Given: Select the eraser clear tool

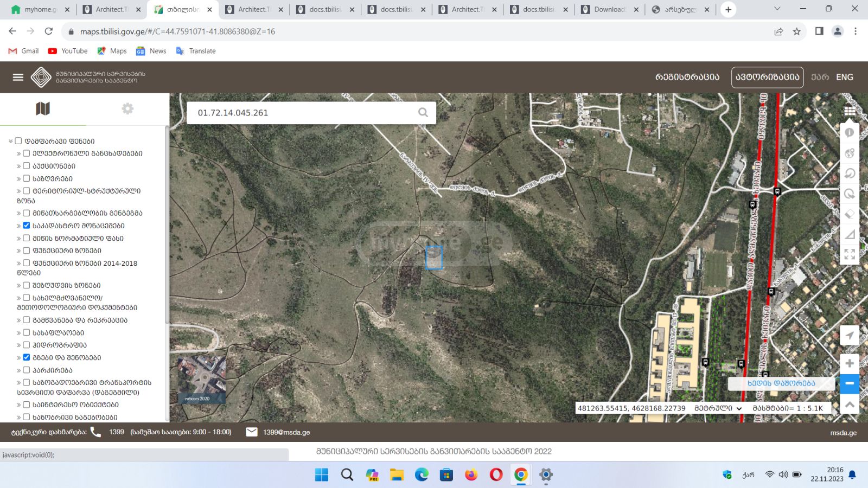Looking at the screenshot, I should tap(850, 214).
